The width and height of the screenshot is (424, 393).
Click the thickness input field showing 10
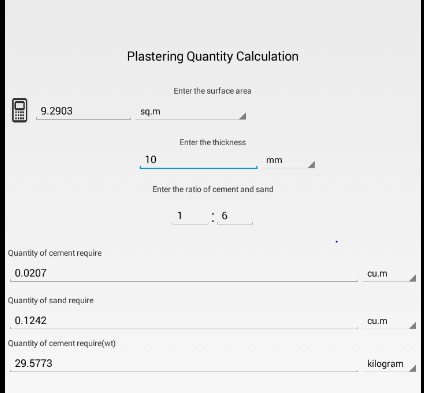198,160
